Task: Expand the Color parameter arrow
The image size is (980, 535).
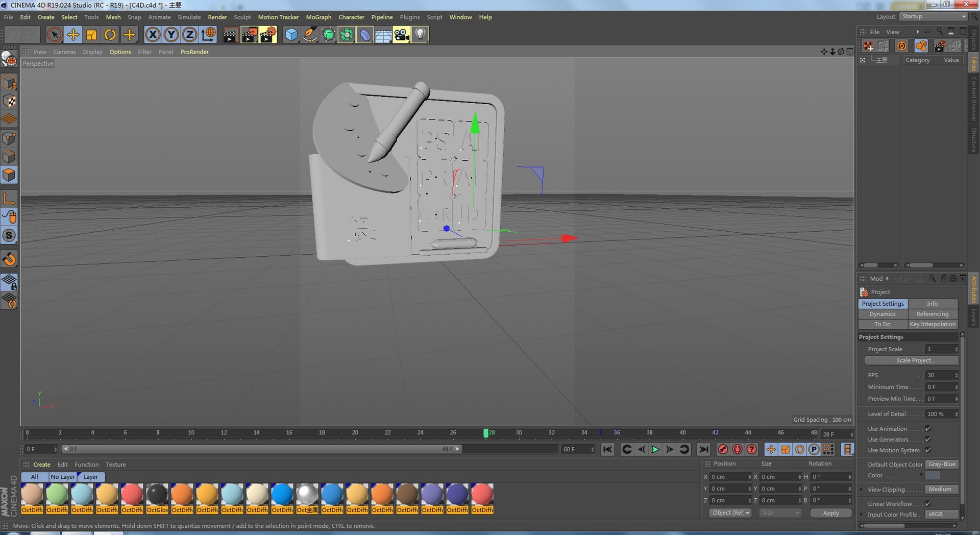Action: point(921,475)
